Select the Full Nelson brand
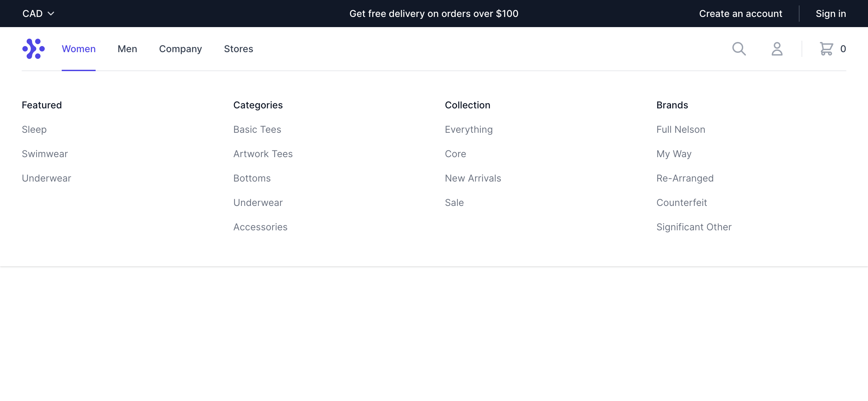Viewport: 868px width, 401px height. 680,129
